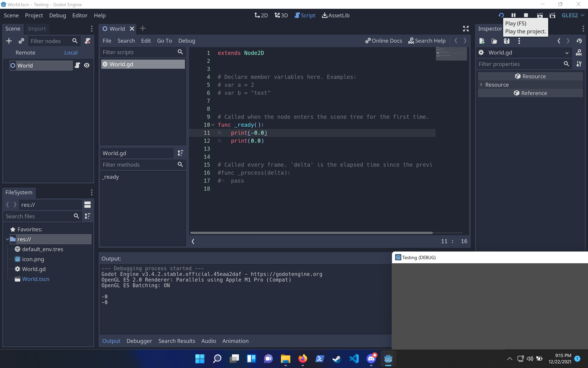The width and height of the screenshot is (588, 368).
Task: Switch to the Debugger bottom panel
Action: pos(139,341)
